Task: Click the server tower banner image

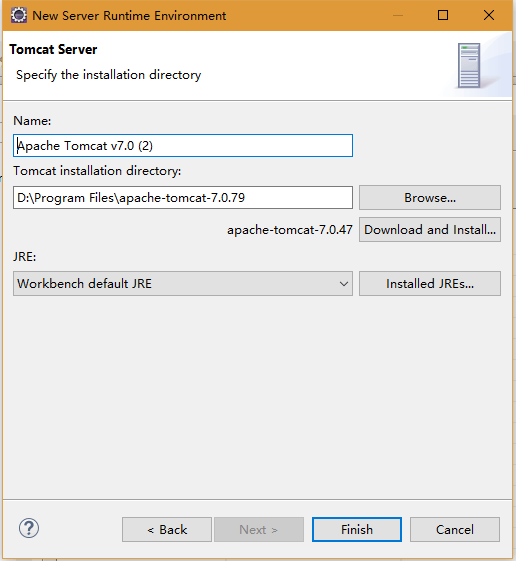Action: (469, 65)
